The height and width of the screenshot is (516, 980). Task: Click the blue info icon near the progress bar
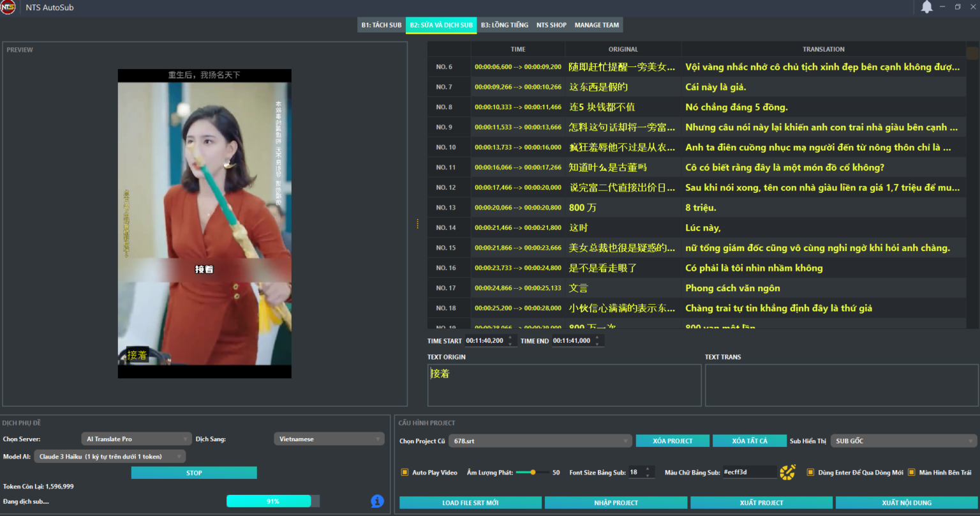[x=377, y=502]
